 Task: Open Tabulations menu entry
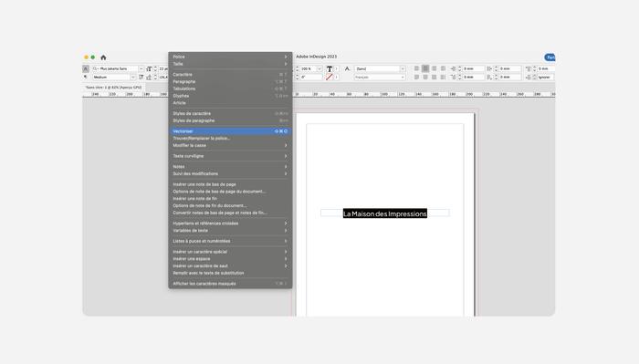230,88
